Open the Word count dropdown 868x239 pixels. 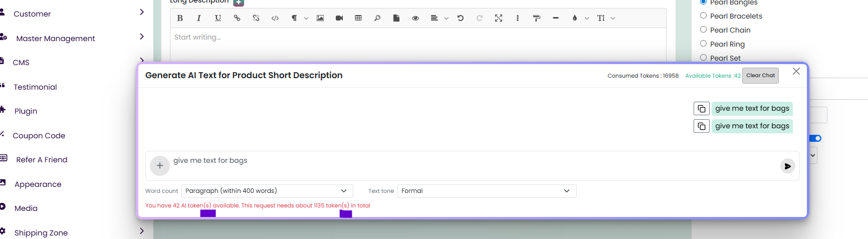267,191
